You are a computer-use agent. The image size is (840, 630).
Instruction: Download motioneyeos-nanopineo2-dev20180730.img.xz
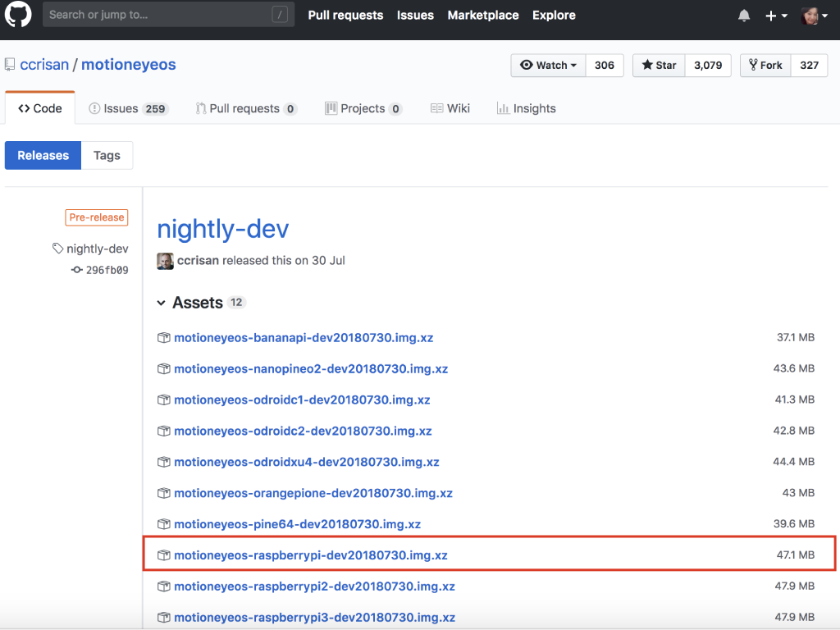point(311,369)
